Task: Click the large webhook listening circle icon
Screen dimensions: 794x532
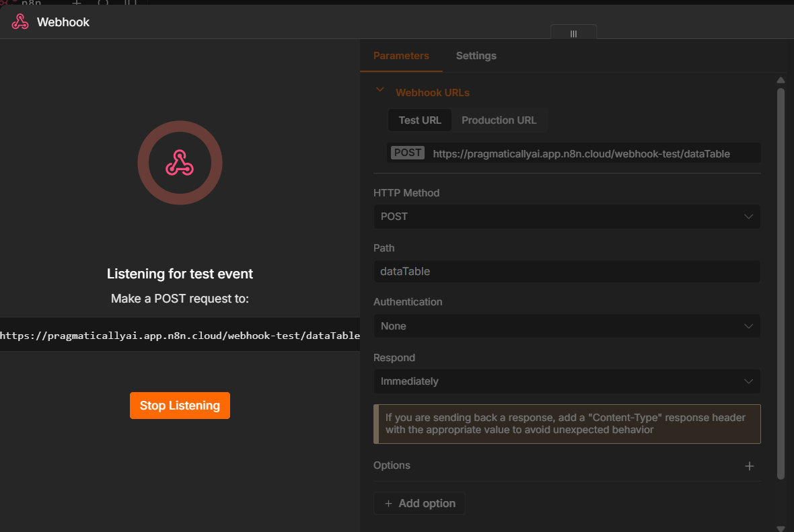Action: pyautogui.click(x=180, y=163)
